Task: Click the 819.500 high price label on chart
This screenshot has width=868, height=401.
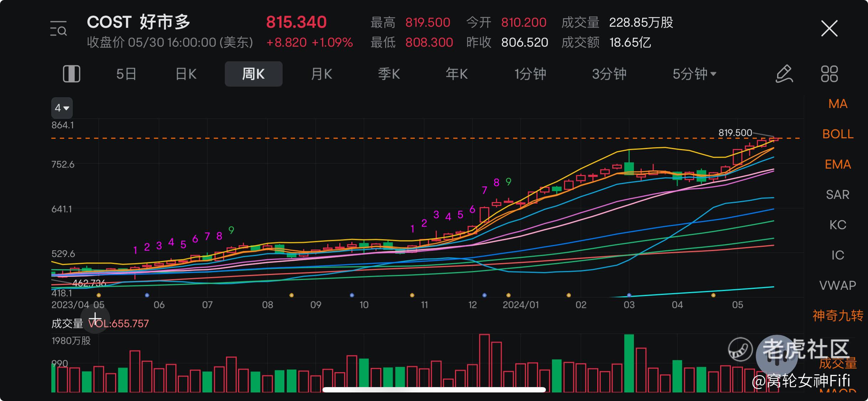Action: (x=735, y=133)
